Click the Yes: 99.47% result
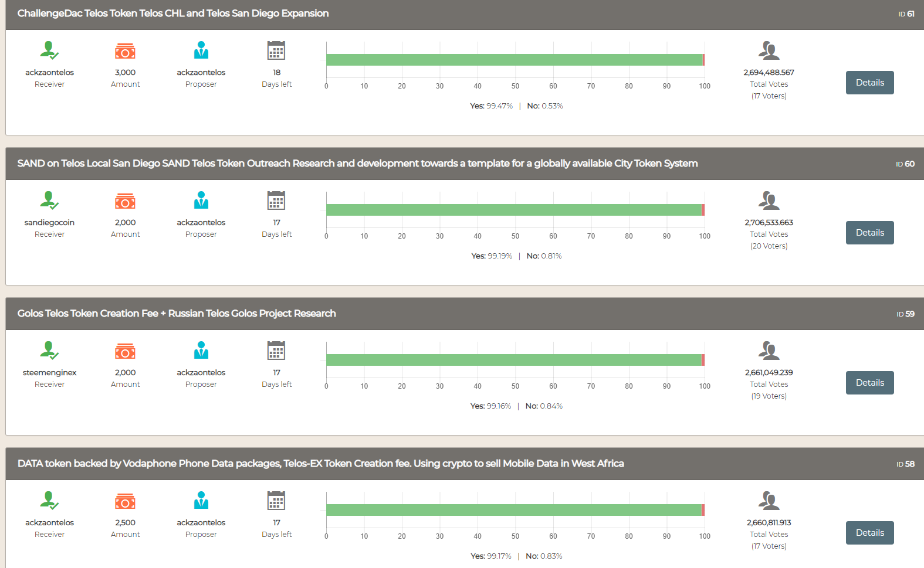 point(491,106)
